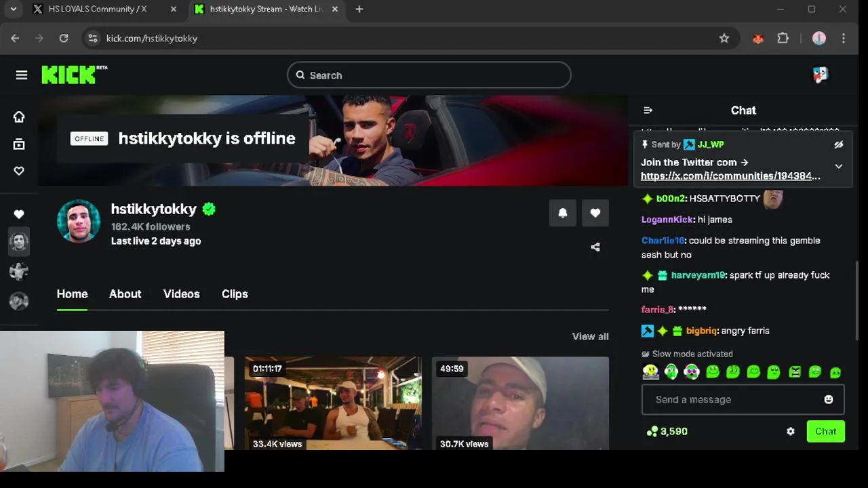Reload the page
The image size is (868, 488).
click(64, 39)
